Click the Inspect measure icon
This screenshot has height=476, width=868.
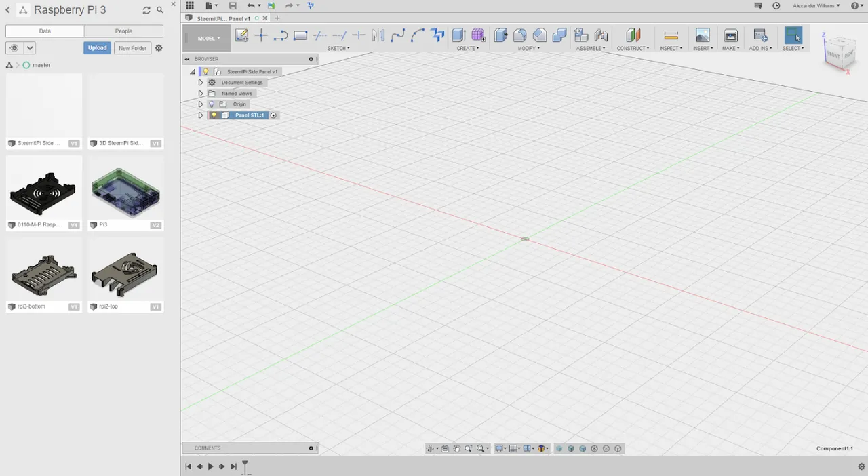[x=671, y=35]
